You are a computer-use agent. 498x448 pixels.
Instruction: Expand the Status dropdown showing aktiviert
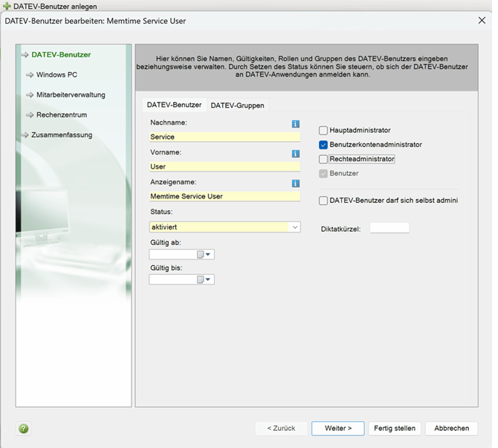pos(295,227)
